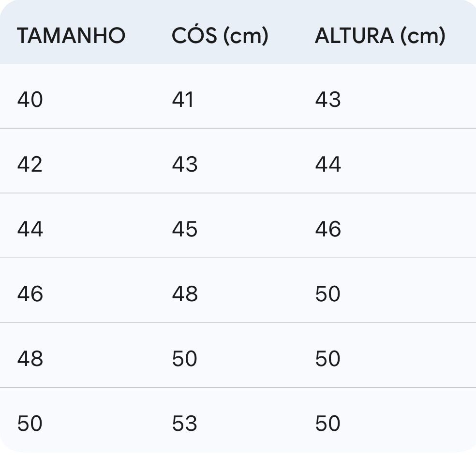Click CÓS value 50 in size 48 row

click(x=185, y=358)
